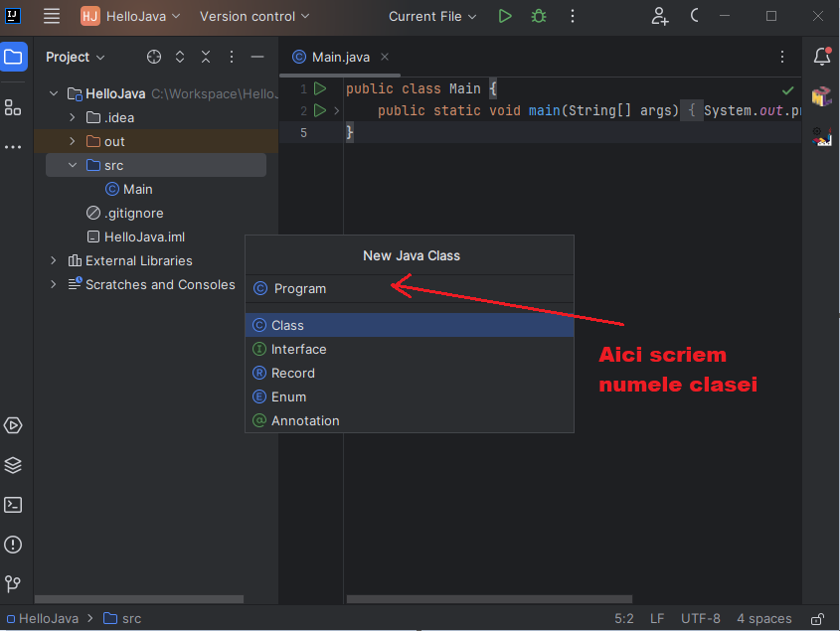Hide the Project panel
The image size is (840, 631).
(x=257, y=57)
